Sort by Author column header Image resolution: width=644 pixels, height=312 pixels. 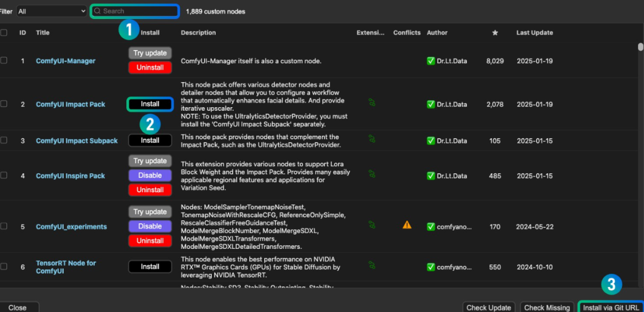[x=437, y=33]
